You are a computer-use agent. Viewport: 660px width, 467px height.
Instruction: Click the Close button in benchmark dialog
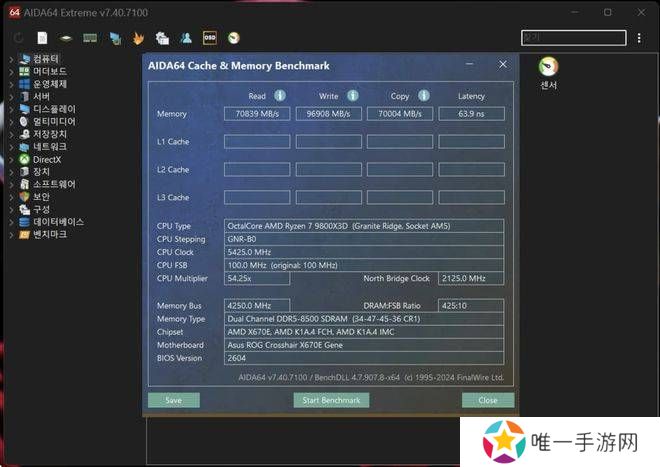click(488, 400)
